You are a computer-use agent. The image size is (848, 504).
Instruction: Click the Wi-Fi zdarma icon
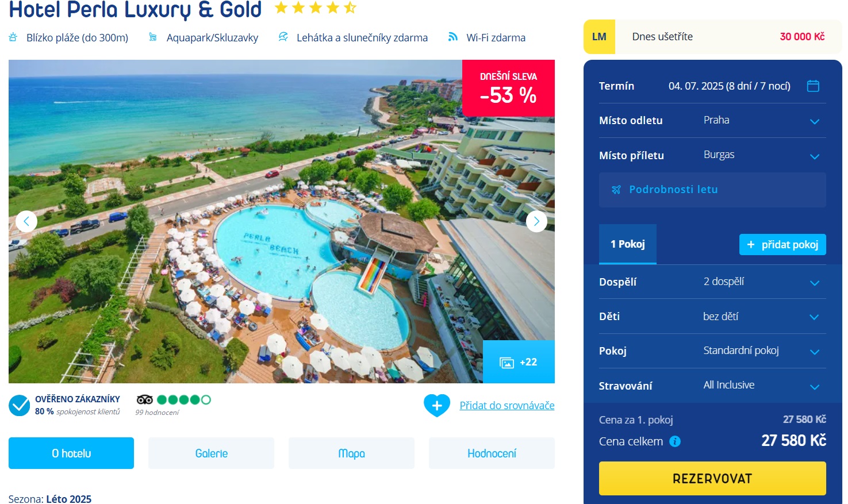[453, 37]
